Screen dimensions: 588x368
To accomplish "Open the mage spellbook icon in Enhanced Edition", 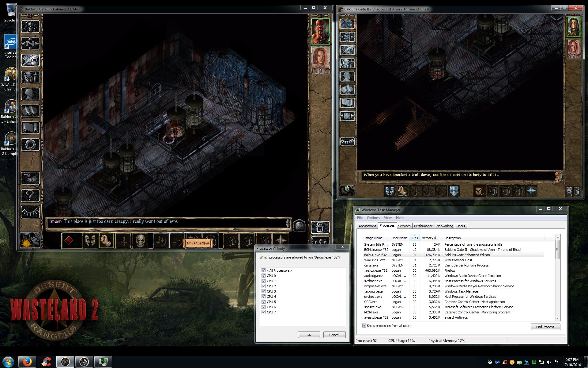I will coord(30,111).
